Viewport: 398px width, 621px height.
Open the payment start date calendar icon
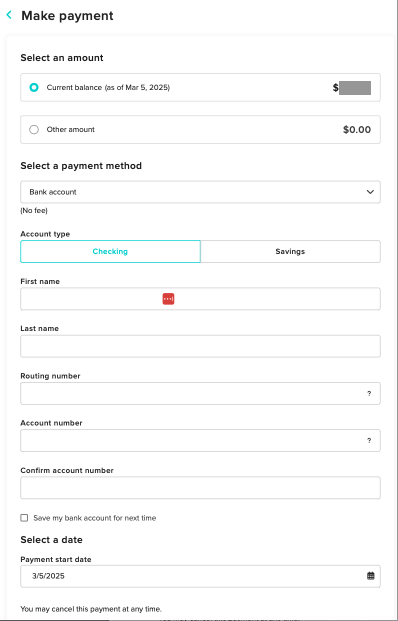[x=371, y=576]
